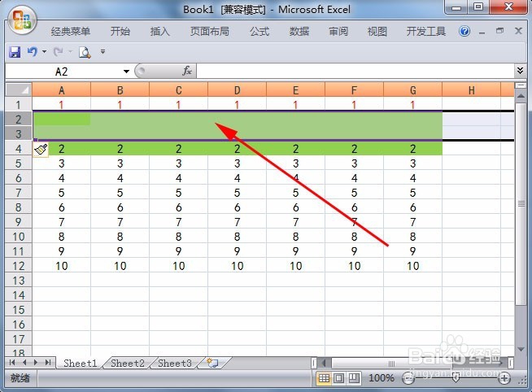Open the 经典菜单 tab

(x=71, y=32)
